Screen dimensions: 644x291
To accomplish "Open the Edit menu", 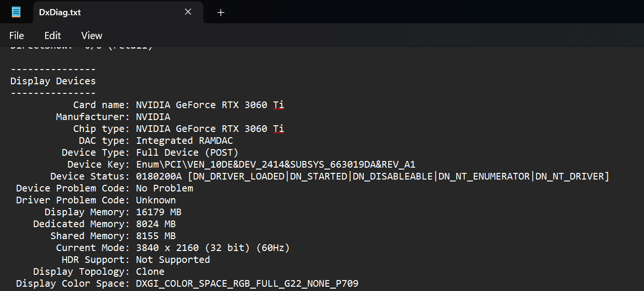I will click(x=53, y=36).
